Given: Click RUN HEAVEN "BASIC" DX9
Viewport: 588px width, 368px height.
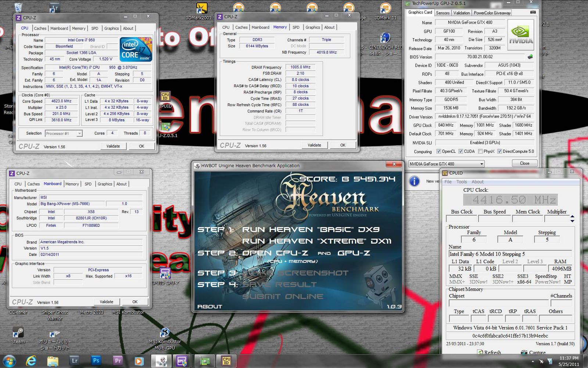Looking at the screenshot, I should [x=311, y=229].
